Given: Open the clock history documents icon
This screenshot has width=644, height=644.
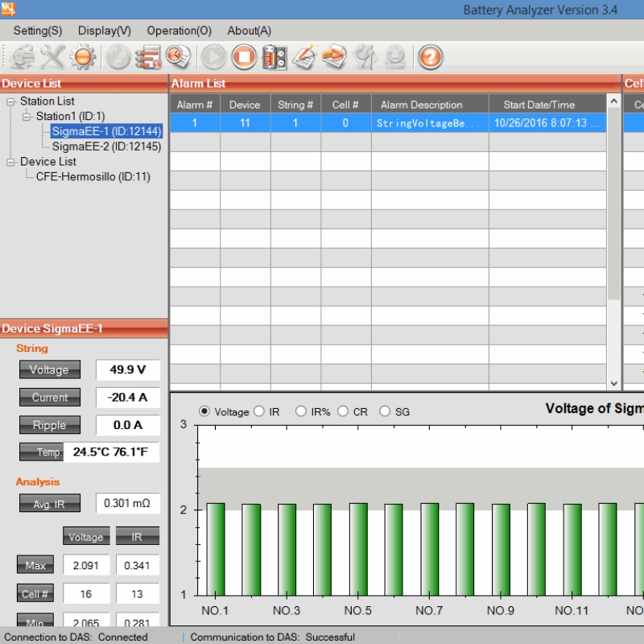Looking at the screenshot, I should [178, 56].
